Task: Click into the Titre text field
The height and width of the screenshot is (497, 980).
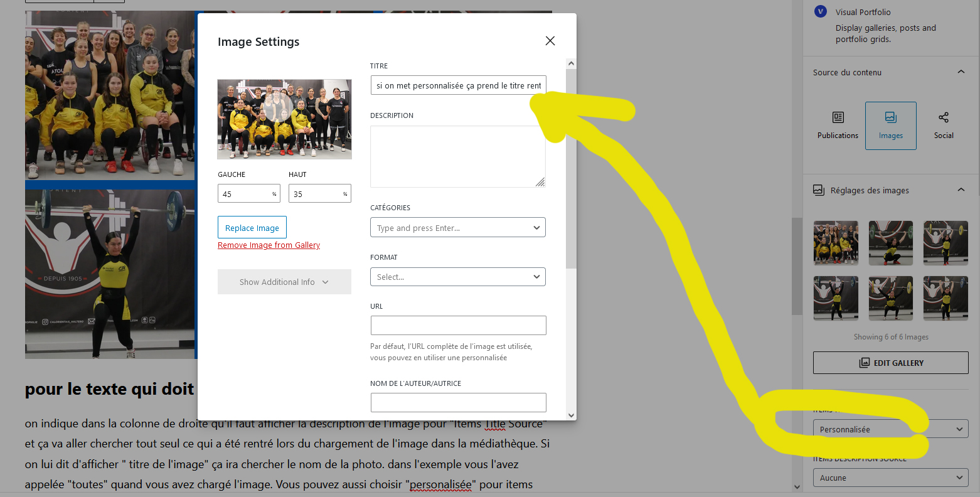Action: click(x=458, y=86)
